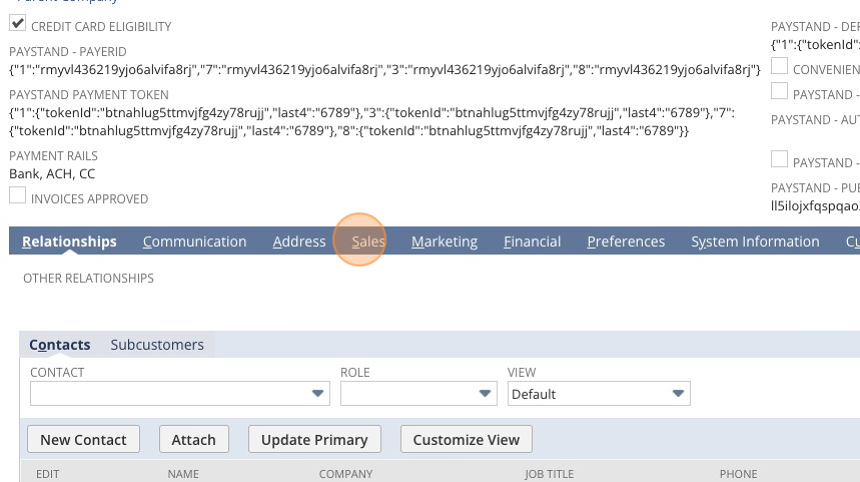Open the Relationships tab
This screenshot has width=860, height=482.
(69, 241)
